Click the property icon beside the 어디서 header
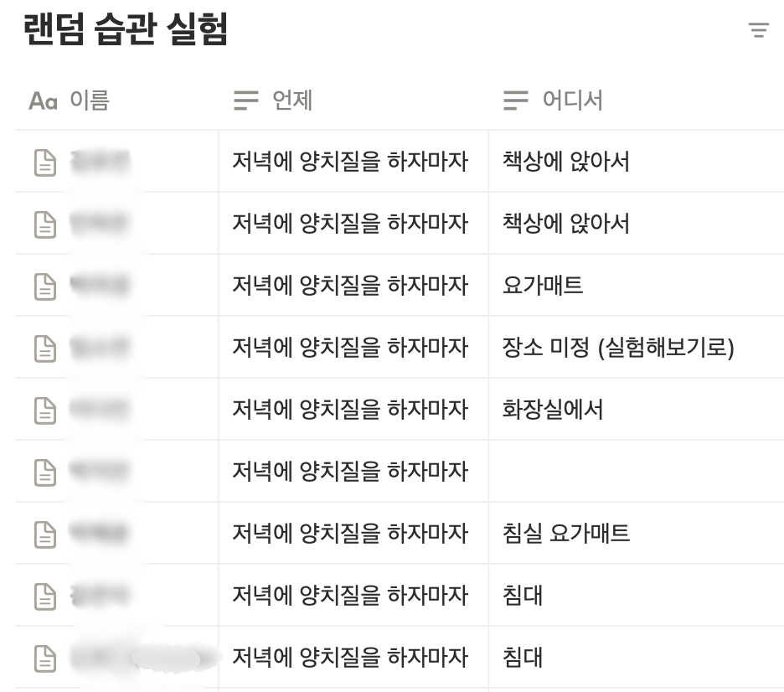 514,101
